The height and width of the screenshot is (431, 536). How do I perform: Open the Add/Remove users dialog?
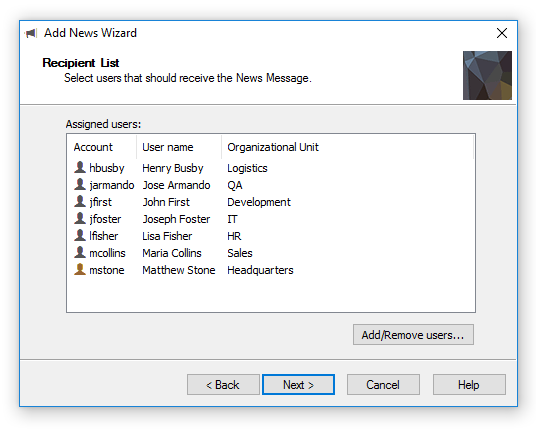tap(413, 335)
